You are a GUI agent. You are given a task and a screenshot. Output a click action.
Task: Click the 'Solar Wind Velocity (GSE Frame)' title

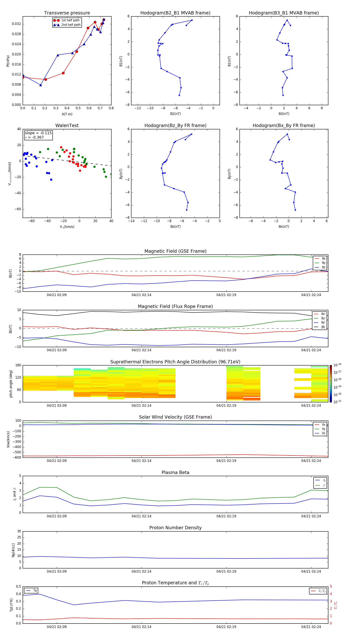(175, 417)
